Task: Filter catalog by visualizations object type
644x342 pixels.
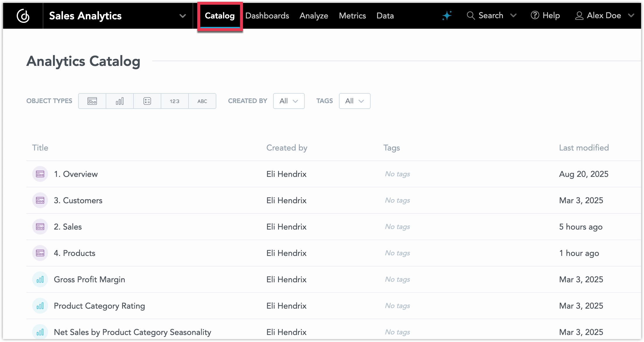Action: point(119,101)
